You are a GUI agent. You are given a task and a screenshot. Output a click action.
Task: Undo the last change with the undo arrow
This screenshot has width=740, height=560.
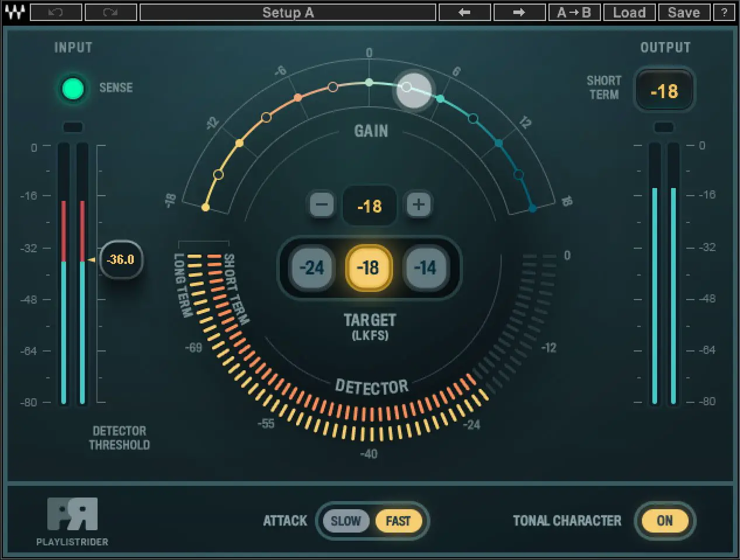[56, 12]
